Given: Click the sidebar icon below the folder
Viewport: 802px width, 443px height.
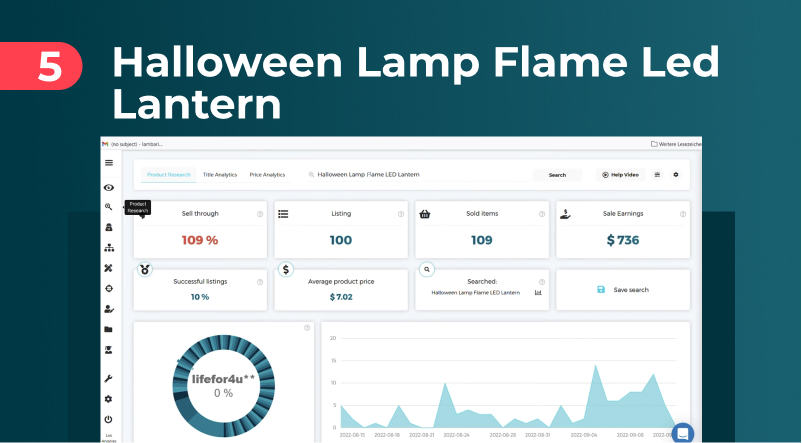Looking at the screenshot, I should pos(108,350).
